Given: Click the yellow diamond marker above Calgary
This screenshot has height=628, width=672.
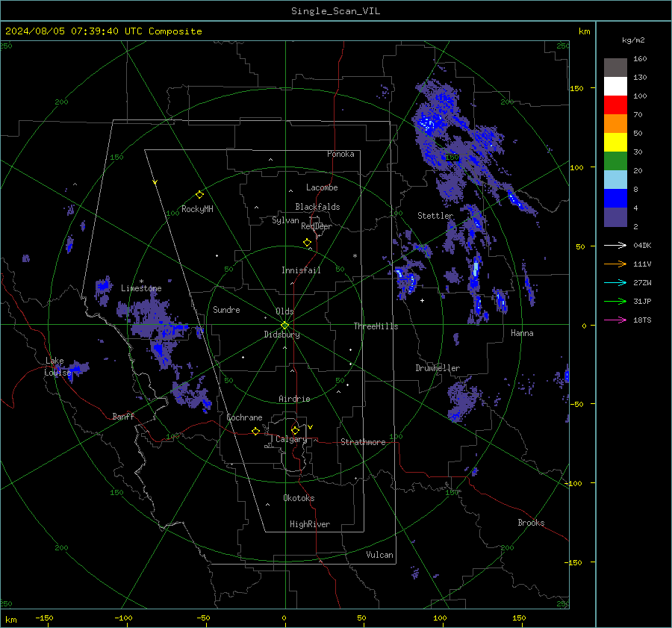Looking at the screenshot, I should point(295,430).
